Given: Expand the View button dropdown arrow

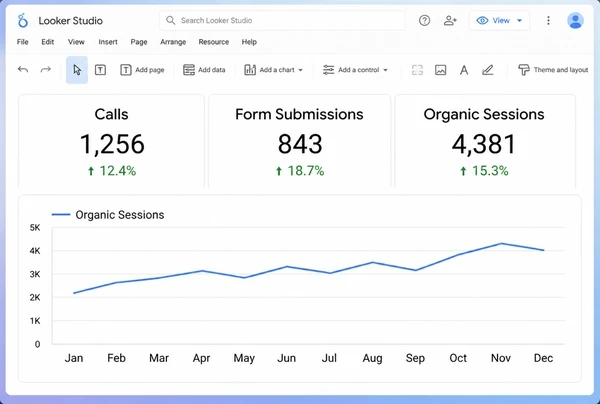Looking at the screenshot, I should pos(519,20).
